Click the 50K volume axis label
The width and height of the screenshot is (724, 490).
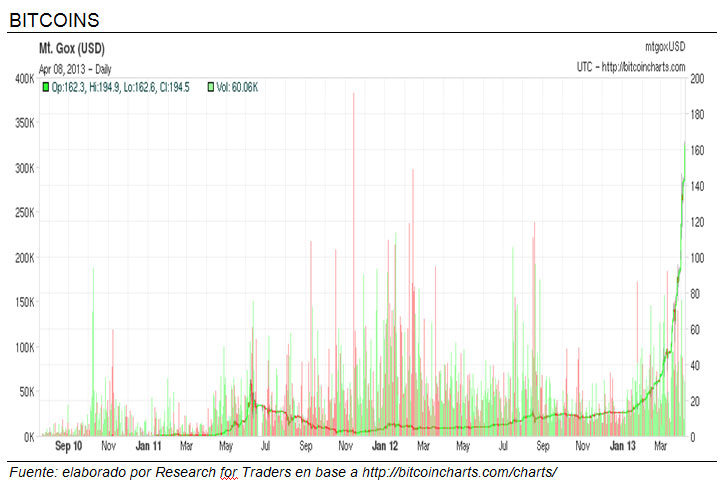pyautogui.click(x=27, y=392)
